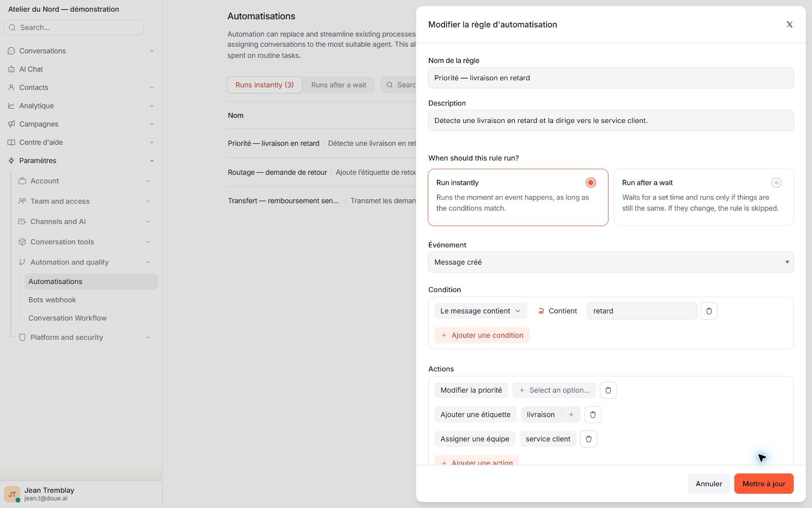812x508 pixels.
Task: Delete the Assigner une équipe action
Action: click(x=589, y=439)
